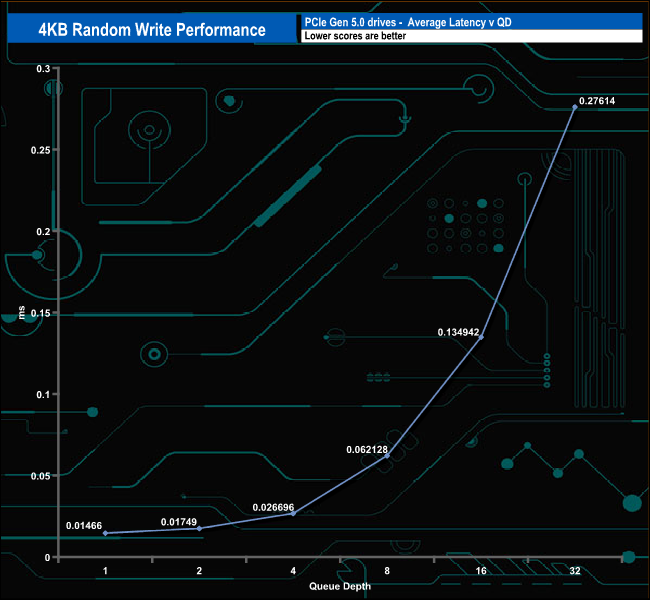Select the data point at queue depth 16
Screen dimensions: 650x600
(x=481, y=338)
